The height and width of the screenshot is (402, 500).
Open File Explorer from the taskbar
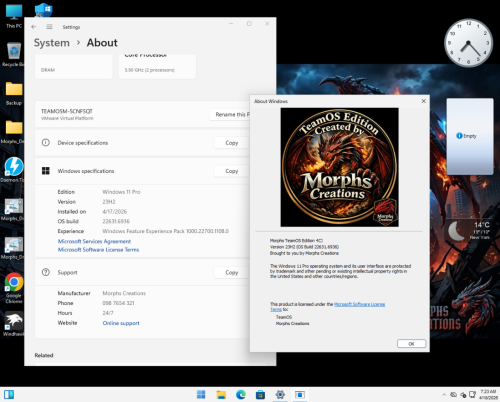pos(221,395)
